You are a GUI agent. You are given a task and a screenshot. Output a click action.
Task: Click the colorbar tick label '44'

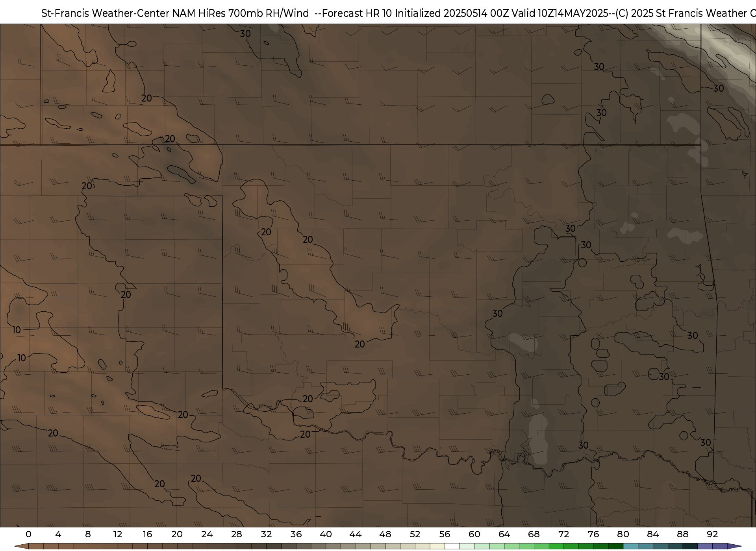pos(356,534)
